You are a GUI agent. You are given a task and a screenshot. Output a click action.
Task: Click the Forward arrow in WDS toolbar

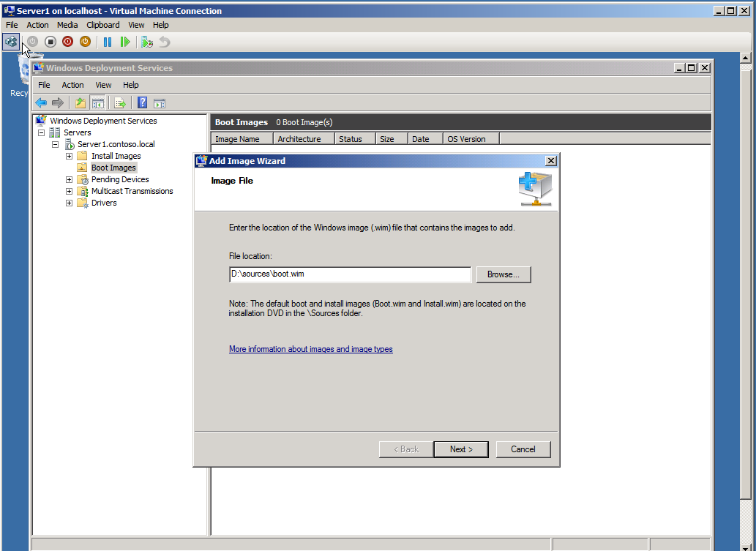pyautogui.click(x=58, y=102)
